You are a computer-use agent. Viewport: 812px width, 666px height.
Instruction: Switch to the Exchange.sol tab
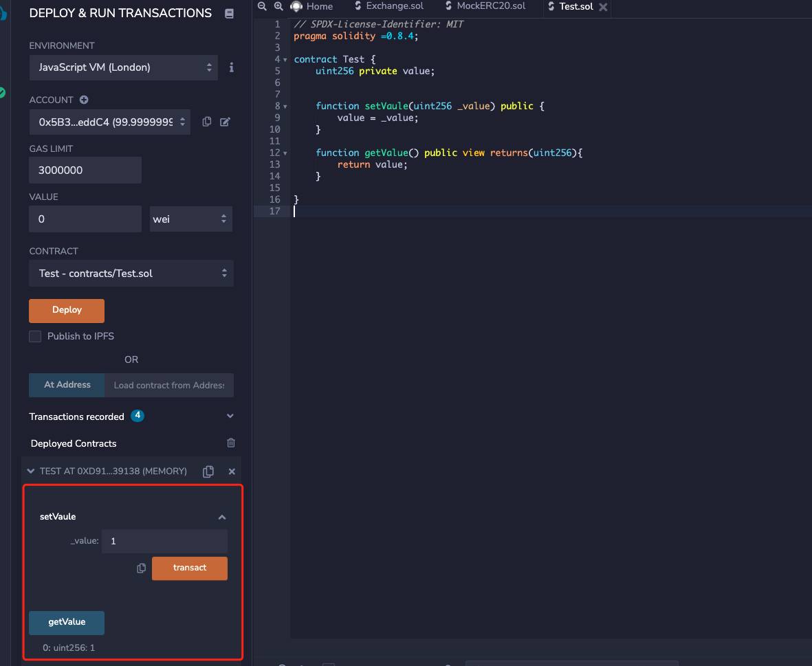click(389, 5)
